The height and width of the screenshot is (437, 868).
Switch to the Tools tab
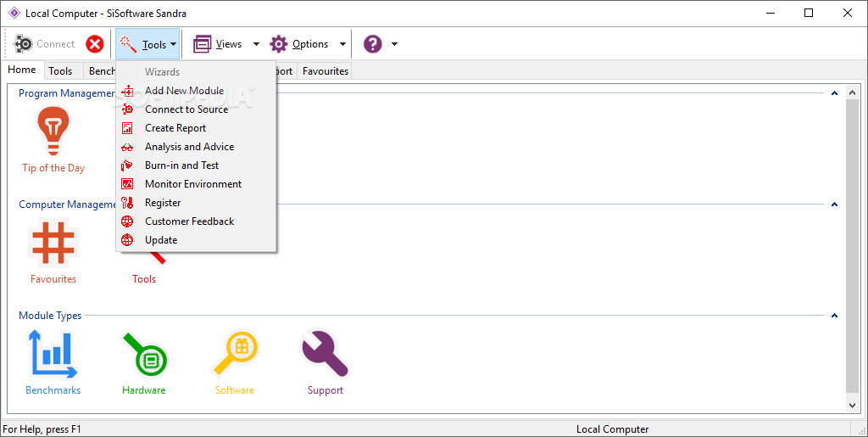60,71
